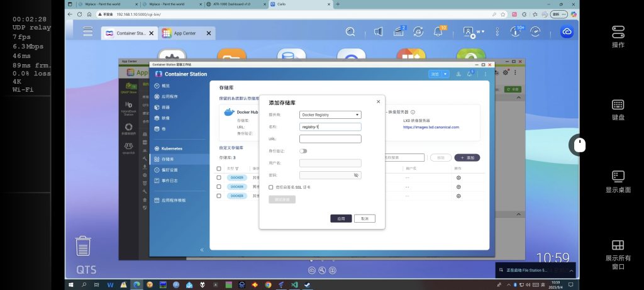Toggle the select-all checkbox in repository table header
Viewport: 644px width, 290px height.
[x=219, y=169]
